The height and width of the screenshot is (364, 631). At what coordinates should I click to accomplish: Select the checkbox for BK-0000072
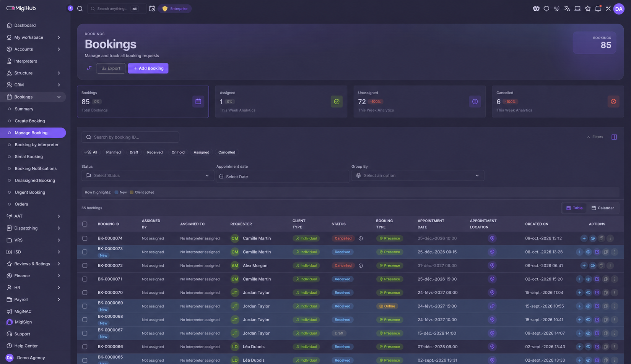click(85, 265)
